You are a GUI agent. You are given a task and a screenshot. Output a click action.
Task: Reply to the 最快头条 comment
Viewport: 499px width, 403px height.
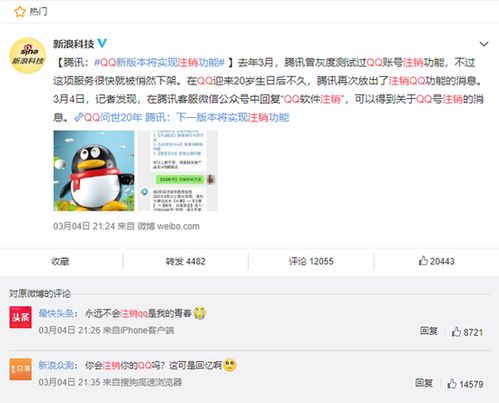[x=429, y=331]
